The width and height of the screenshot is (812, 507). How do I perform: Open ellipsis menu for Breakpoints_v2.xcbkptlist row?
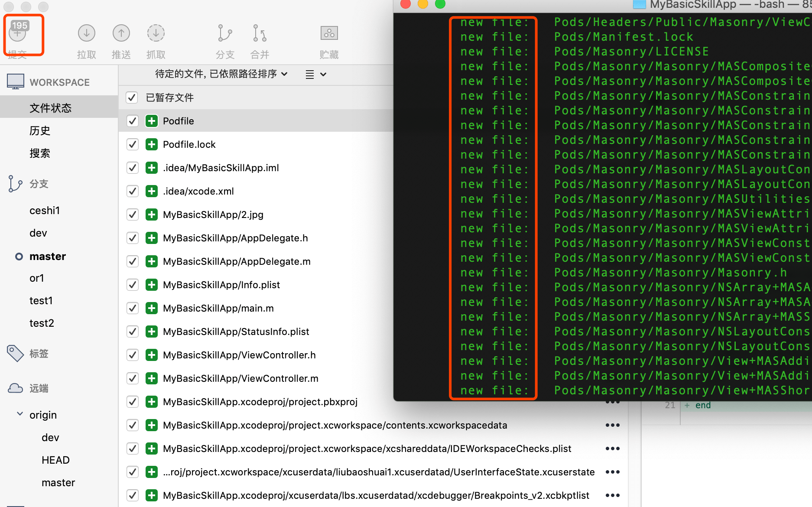click(613, 495)
